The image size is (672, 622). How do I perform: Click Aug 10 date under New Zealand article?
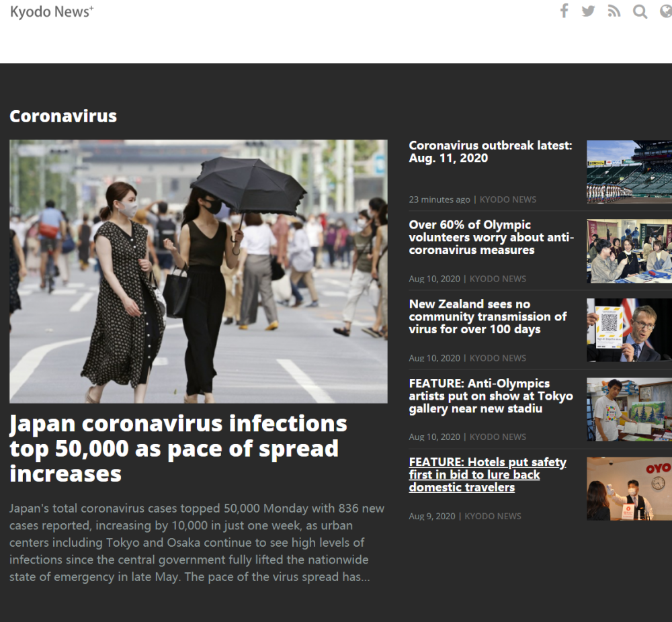435,358
